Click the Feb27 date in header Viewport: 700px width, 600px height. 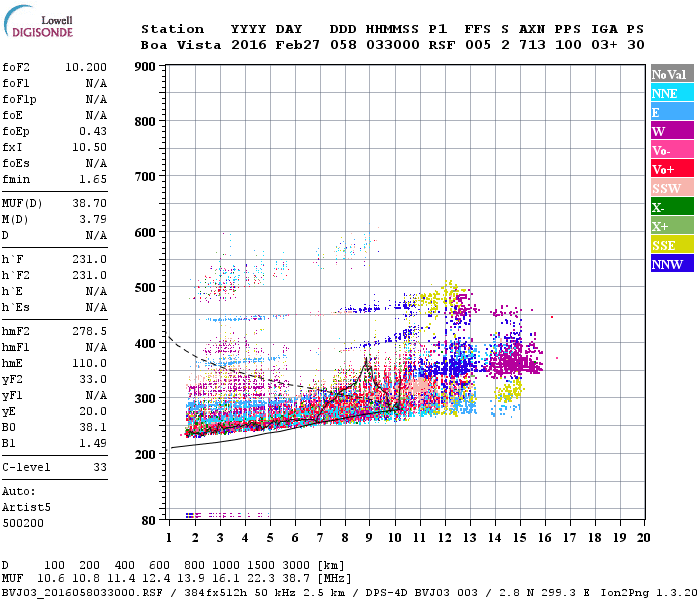pyautogui.click(x=298, y=45)
